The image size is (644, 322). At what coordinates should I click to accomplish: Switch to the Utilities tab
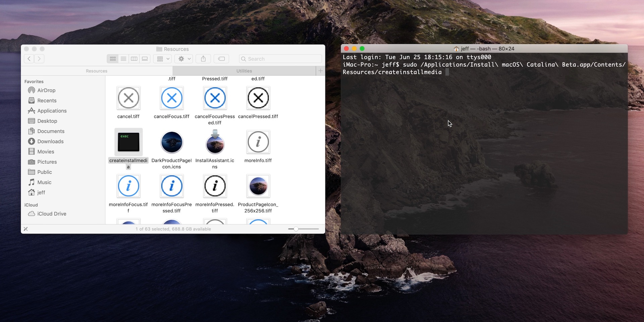244,70
